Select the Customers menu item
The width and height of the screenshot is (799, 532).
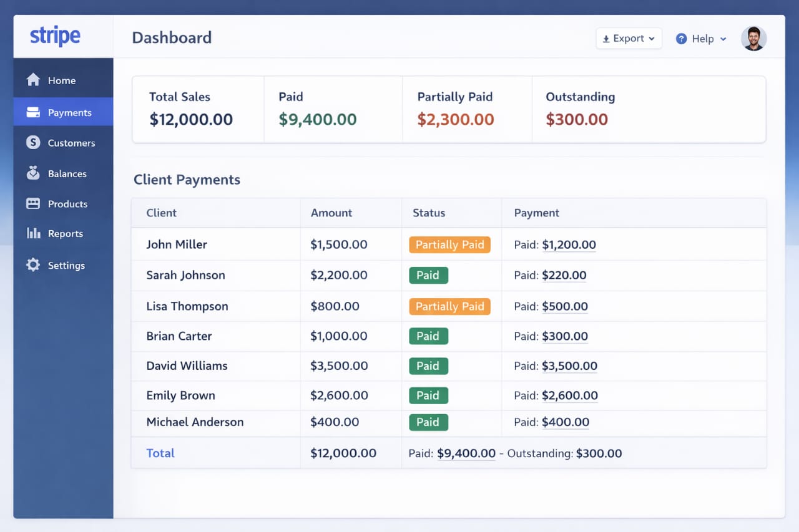click(71, 143)
